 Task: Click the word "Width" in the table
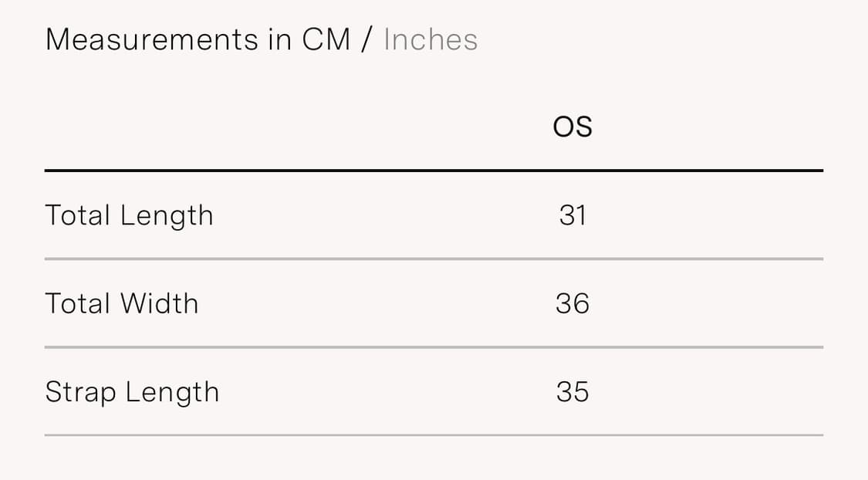pos(160,303)
